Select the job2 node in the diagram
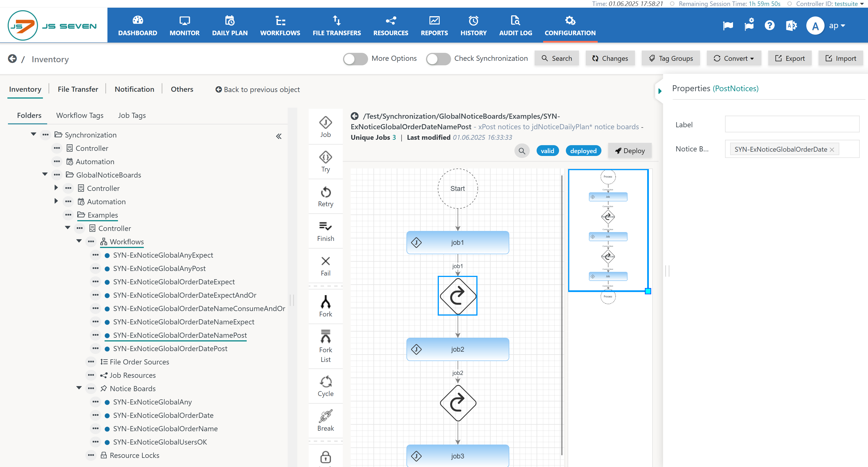Image resolution: width=868 pixels, height=467 pixels. pos(458,349)
